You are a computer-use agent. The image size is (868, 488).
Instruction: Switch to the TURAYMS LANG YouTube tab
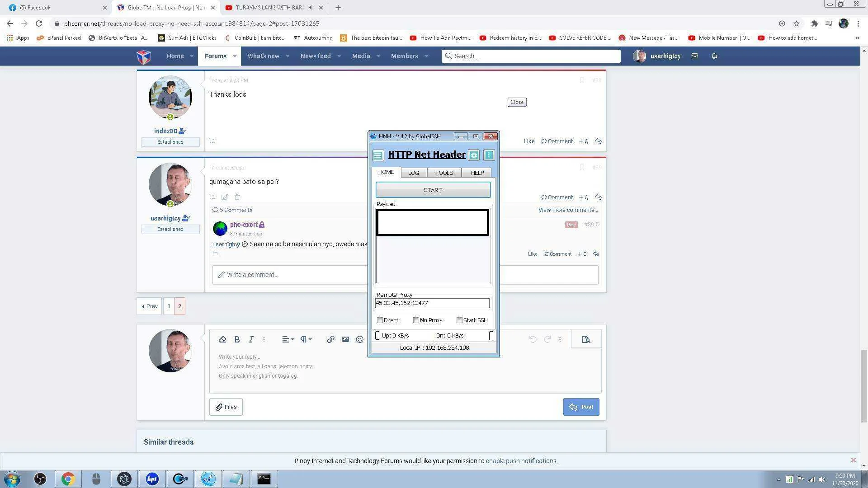tap(269, 8)
